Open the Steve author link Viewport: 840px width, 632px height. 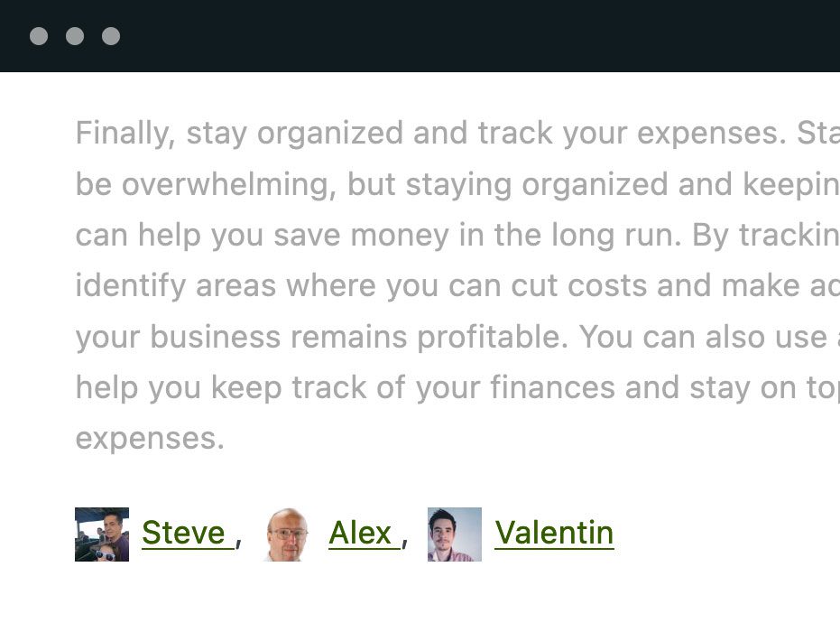pyautogui.click(x=184, y=534)
